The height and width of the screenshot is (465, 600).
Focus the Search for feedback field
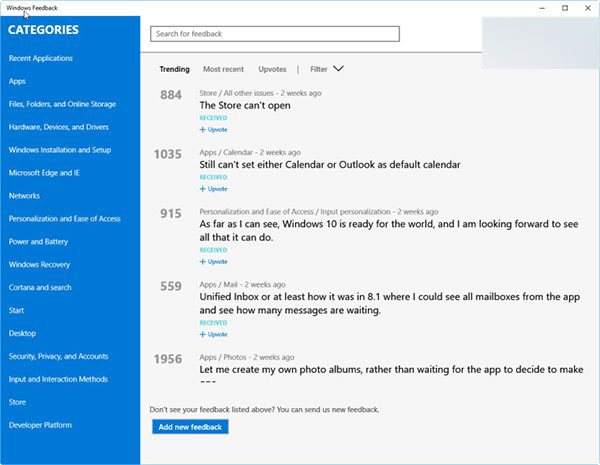[x=275, y=34]
